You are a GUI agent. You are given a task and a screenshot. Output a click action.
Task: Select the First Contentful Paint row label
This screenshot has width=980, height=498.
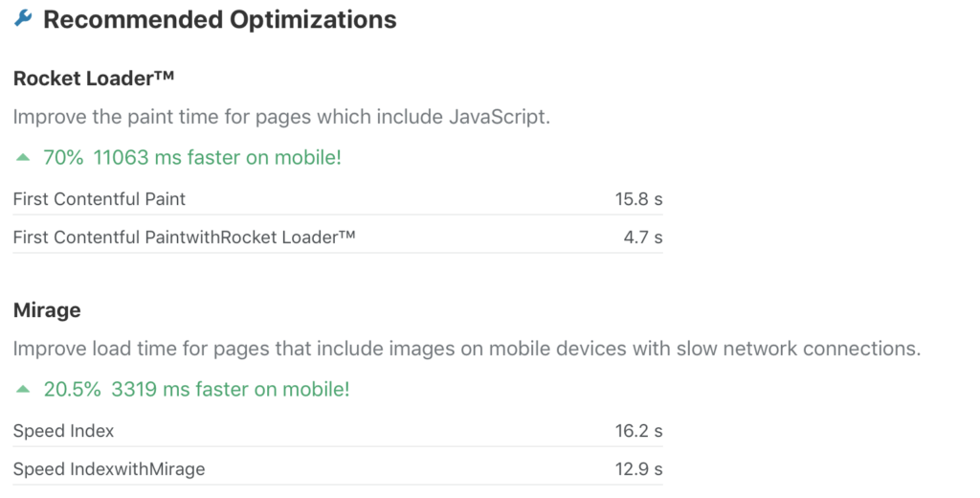pos(100,199)
